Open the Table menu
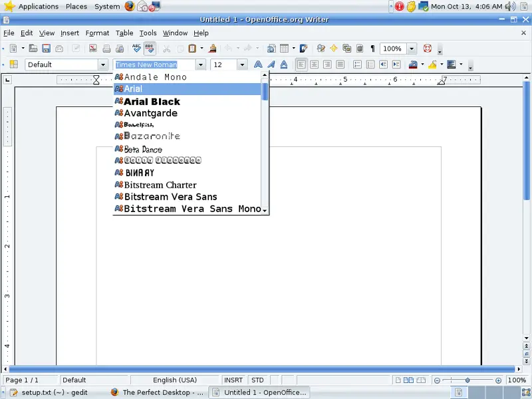Viewport: 532px width, 399px height. click(124, 33)
